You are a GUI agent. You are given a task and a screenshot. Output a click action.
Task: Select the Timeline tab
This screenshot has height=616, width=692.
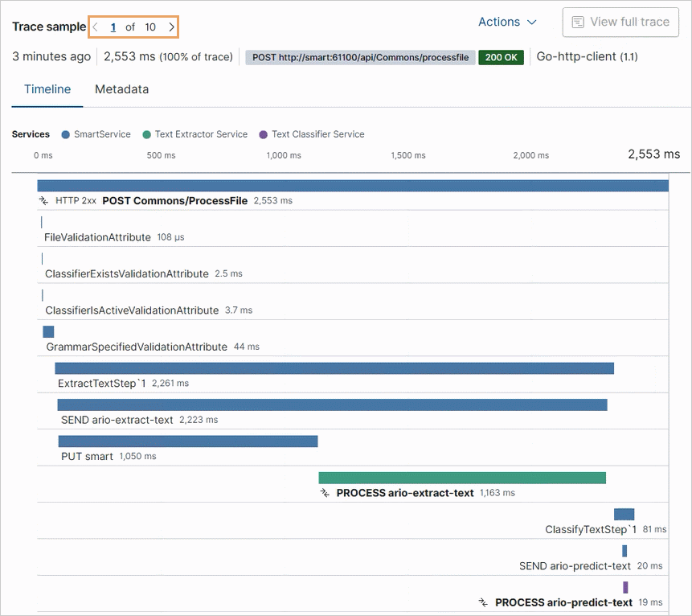[47, 89]
